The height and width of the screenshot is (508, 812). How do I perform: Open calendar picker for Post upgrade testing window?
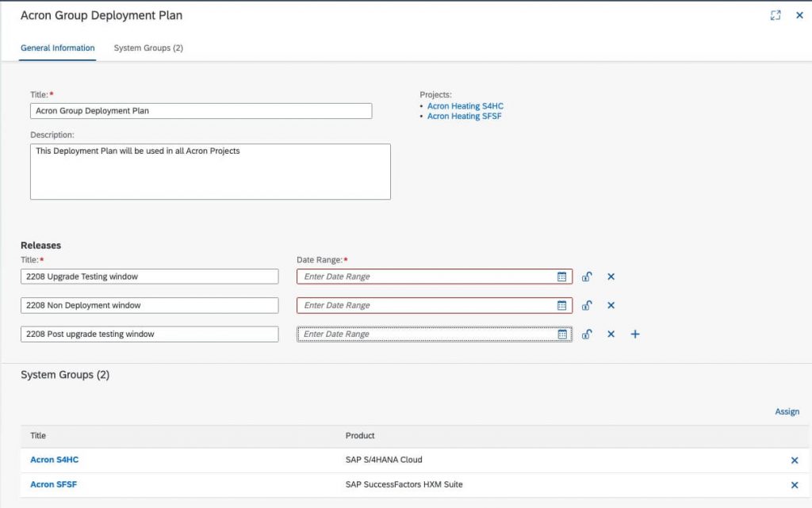click(x=562, y=334)
